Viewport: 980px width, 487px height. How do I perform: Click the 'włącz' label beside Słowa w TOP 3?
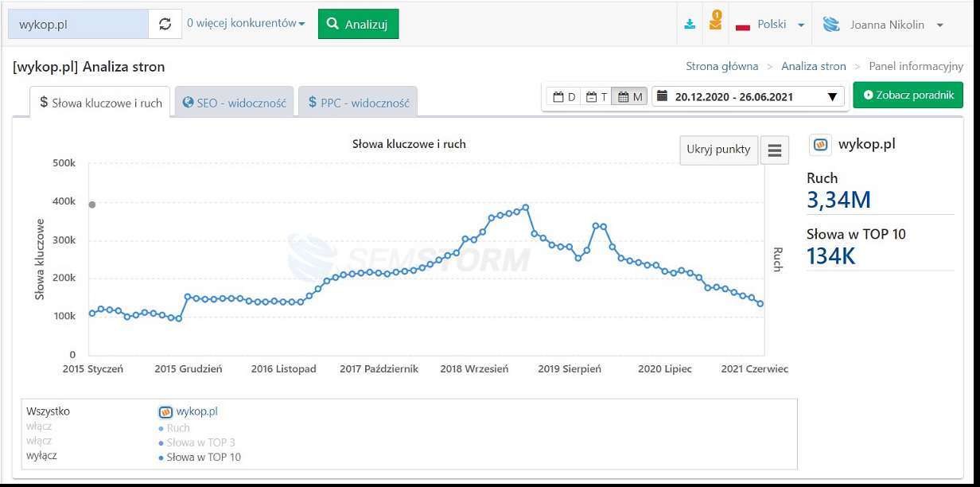tap(39, 441)
